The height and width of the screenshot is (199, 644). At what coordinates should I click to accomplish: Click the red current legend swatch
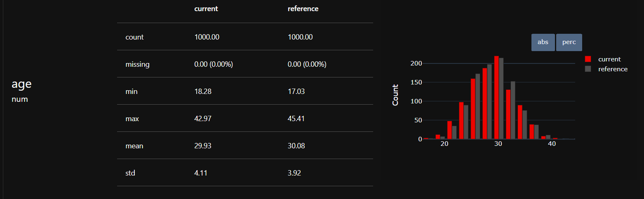coord(588,59)
